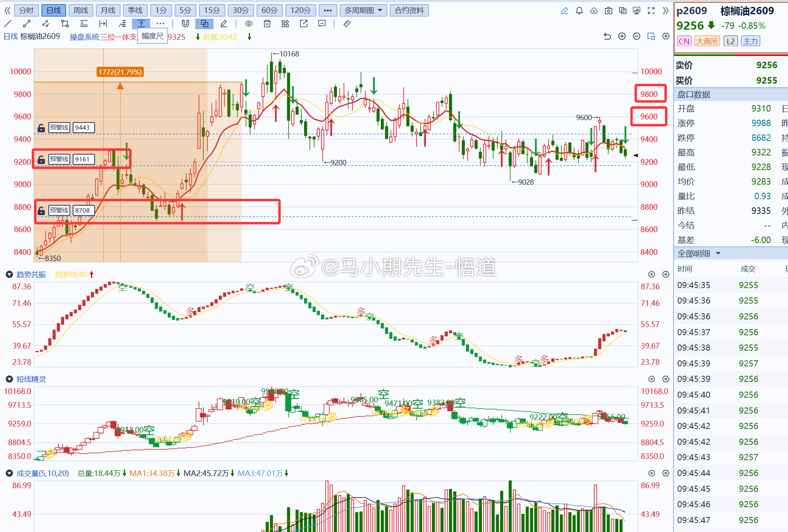This screenshot has height=532, width=788.
Task: Toggle the magnet snap tool
Action: click(186, 24)
